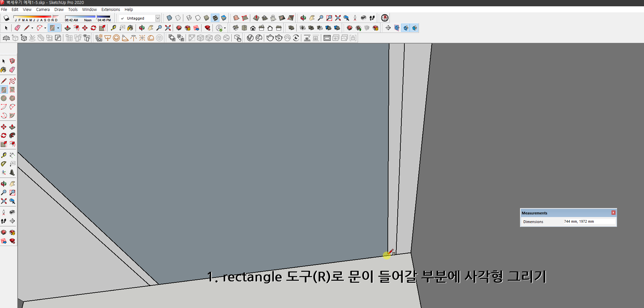Select the Follow Me tool
This screenshot has width=644, height=308.
12,135
